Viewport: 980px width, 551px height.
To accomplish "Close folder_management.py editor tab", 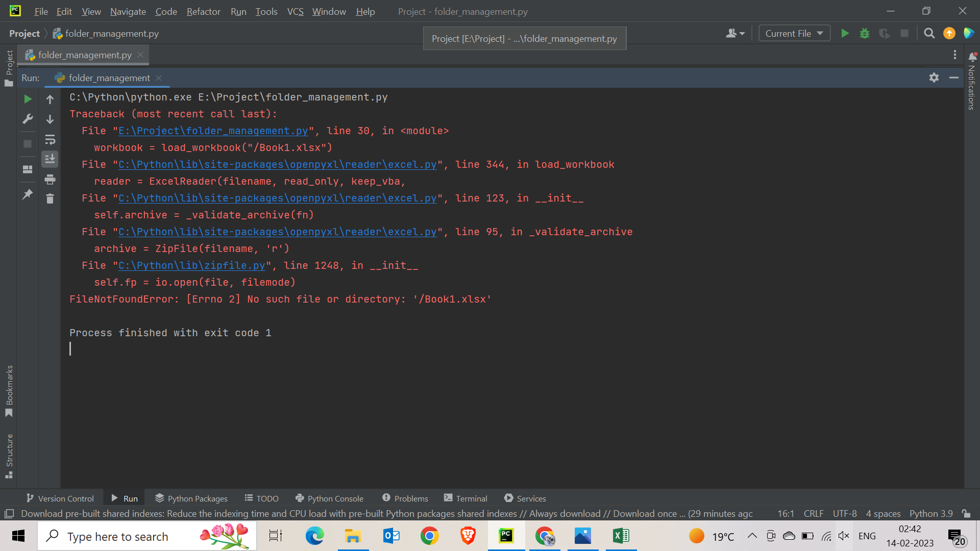I will pyautogui.click(x=140, y=55).
